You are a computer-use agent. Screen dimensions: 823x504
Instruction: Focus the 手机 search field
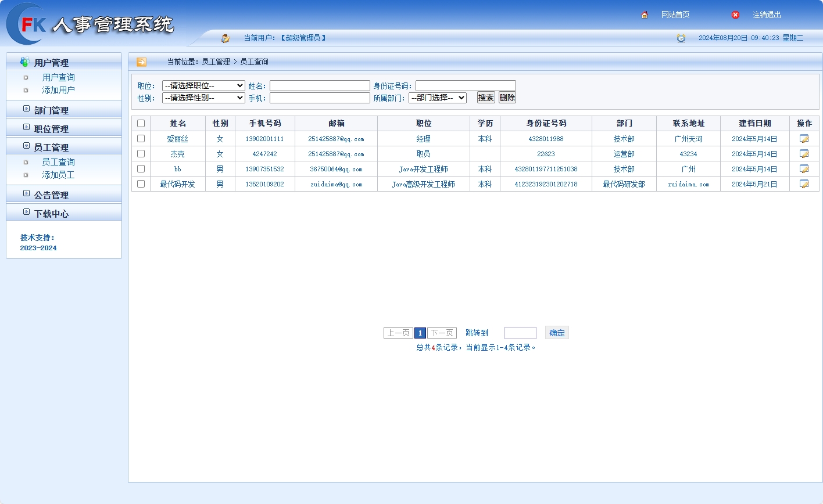320,98
